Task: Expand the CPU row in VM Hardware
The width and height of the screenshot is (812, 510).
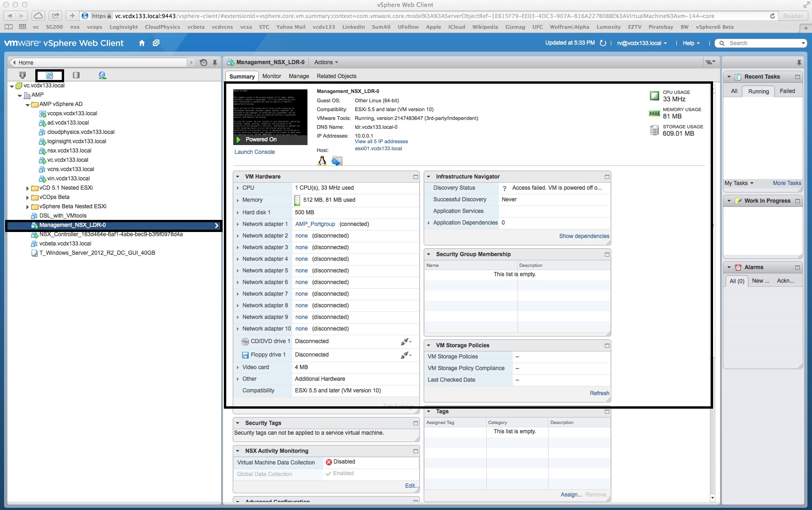Action: pyautogui.click(x=238, y=188)
